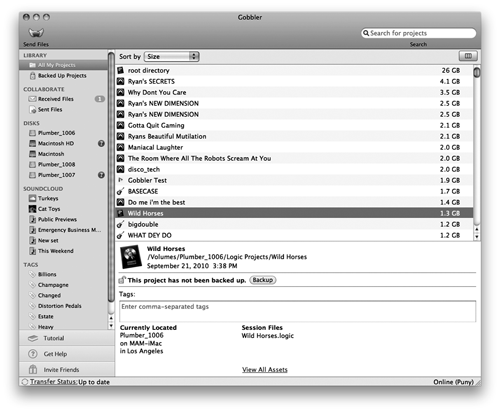The image size is (500, 412).
Task: Open the Tutorial button
Action: 67,338
